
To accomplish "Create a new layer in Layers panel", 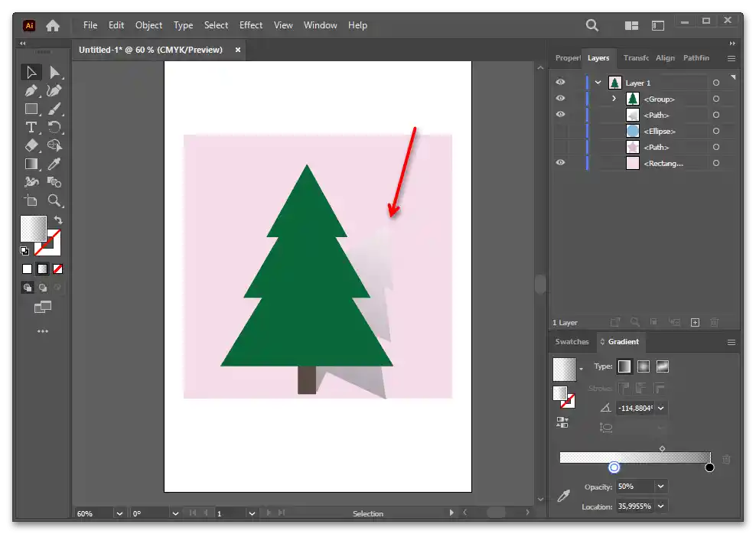I will [x=695, y=323].
